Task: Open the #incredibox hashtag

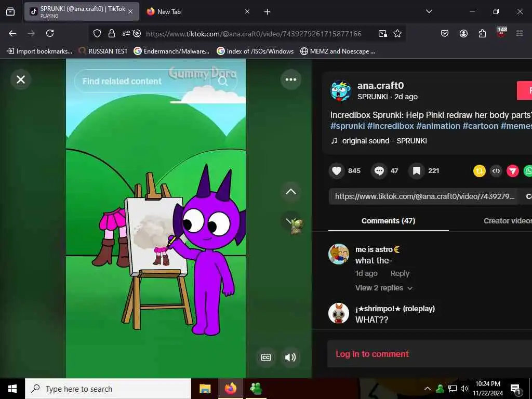Action: coord(390,126)
